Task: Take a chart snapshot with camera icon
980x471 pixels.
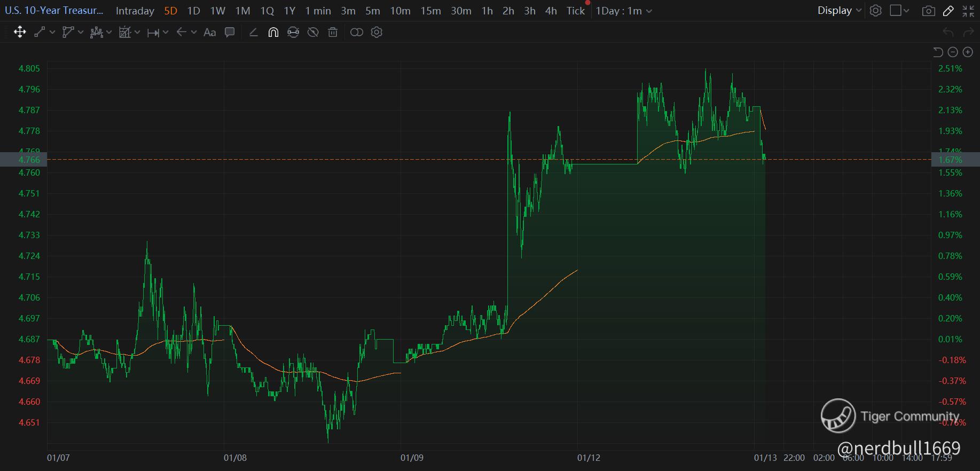Action: click(x=929, y=11)
